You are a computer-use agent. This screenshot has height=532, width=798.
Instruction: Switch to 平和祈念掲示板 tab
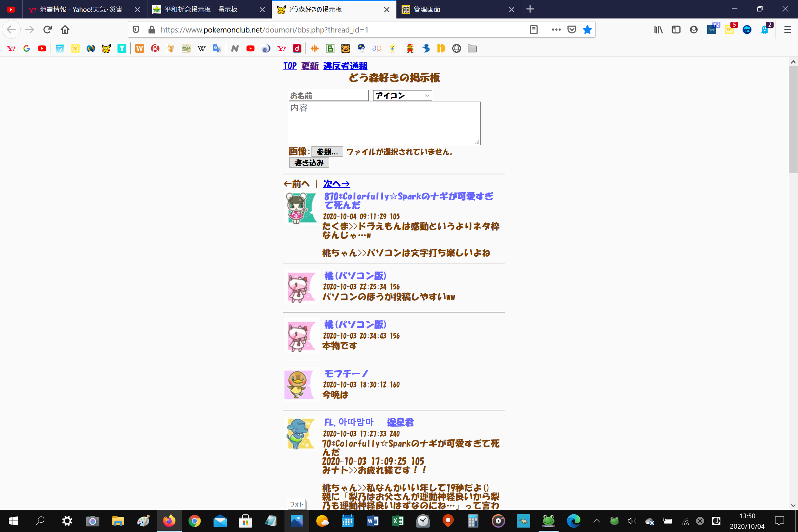(201, 9)
